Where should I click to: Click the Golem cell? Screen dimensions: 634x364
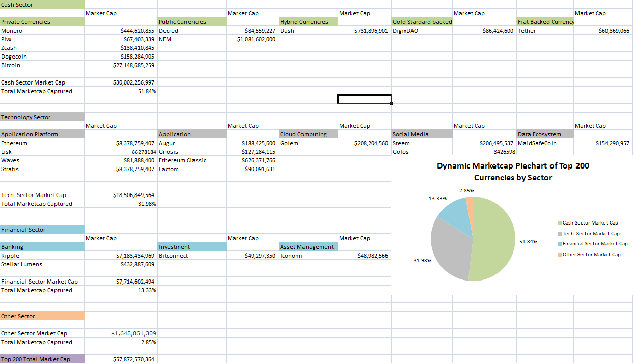click(308, 143)
